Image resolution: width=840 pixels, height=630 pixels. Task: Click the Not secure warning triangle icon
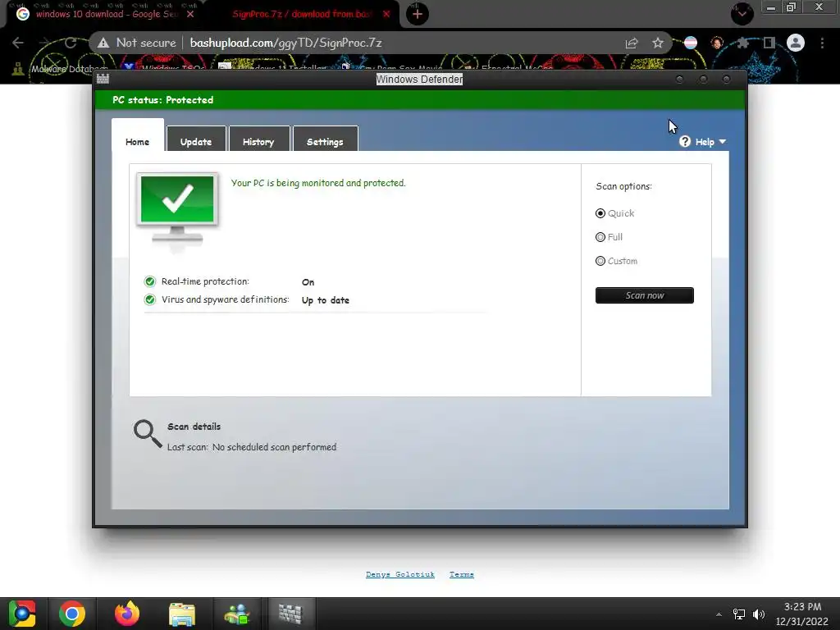(x=103, y=43)
